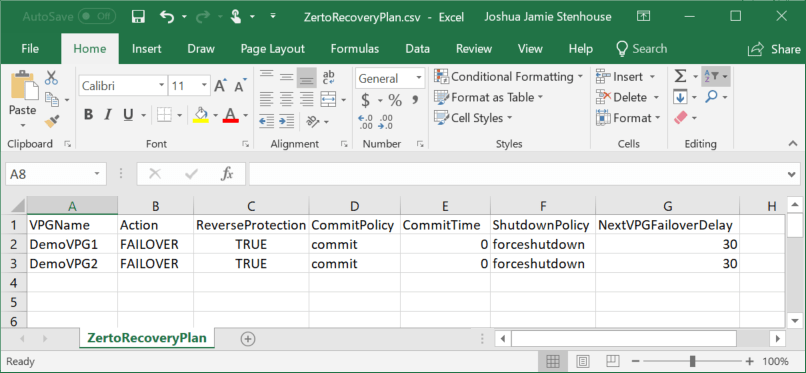
Task: Click Merge & Center icon
Action: point(328,99)
